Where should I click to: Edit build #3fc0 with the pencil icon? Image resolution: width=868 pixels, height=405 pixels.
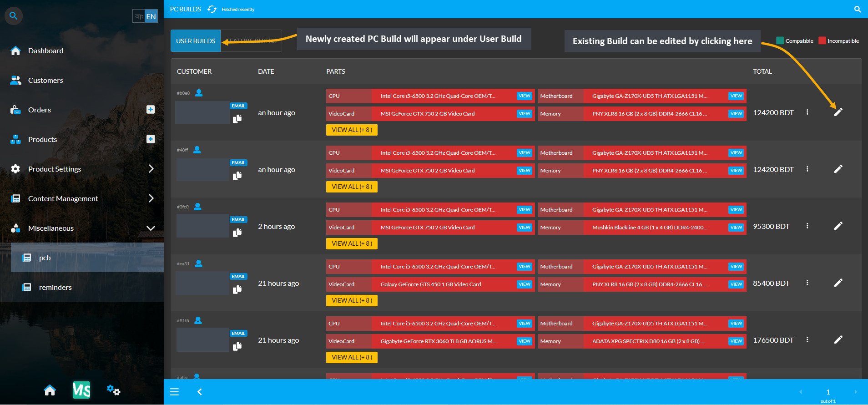pyautogui.click(x=838, y=226)
